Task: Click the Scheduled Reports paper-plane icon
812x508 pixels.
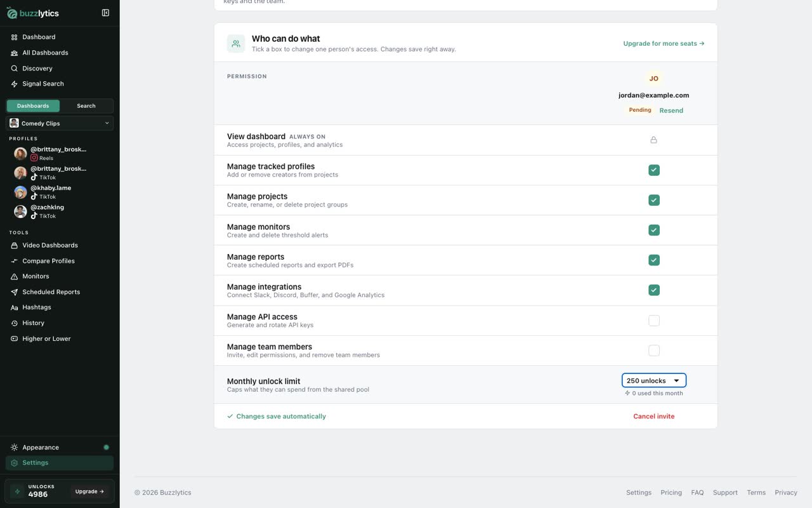Action: tap(14, 292)
